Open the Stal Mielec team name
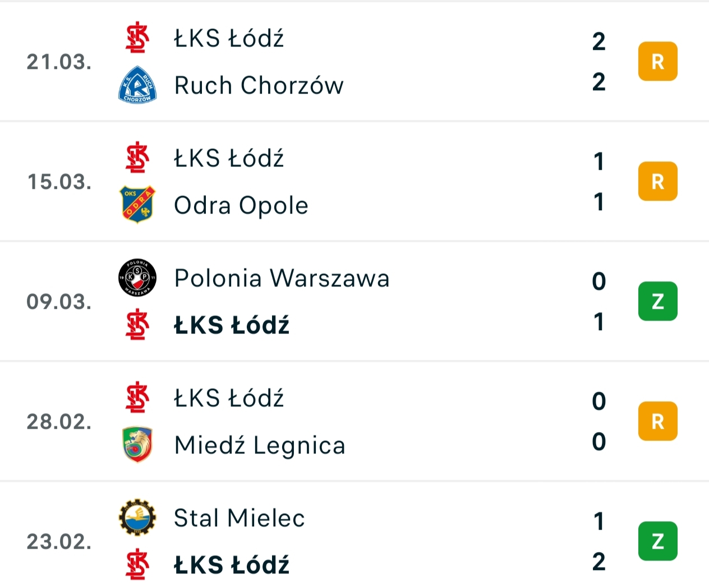Image resolution: width=709 pixels, height=588 pixels. [x=240, y=518]
